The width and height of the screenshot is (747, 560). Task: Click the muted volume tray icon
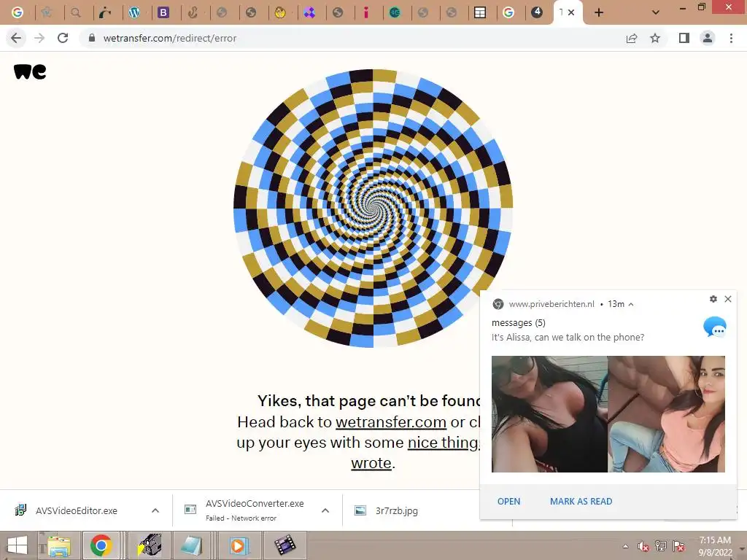pos(643,546)
